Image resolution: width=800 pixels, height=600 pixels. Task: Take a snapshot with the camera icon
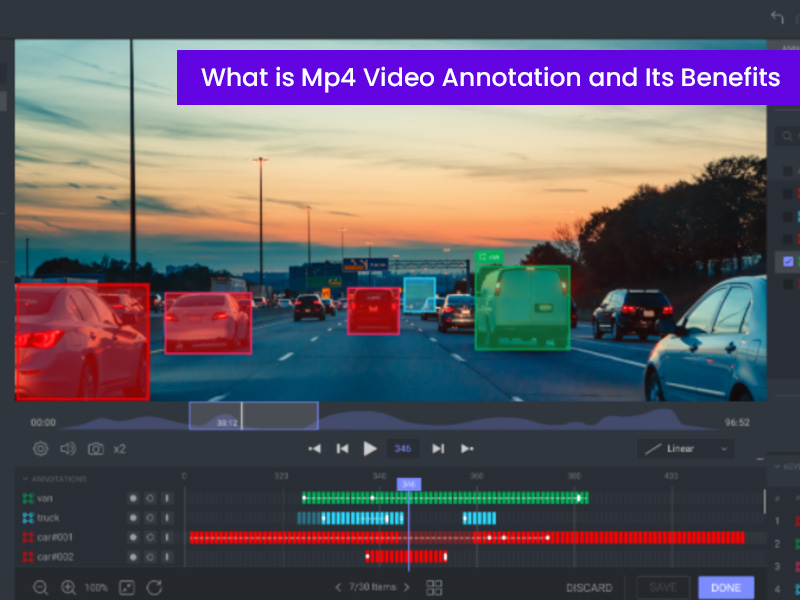click(x=95, y=449)
